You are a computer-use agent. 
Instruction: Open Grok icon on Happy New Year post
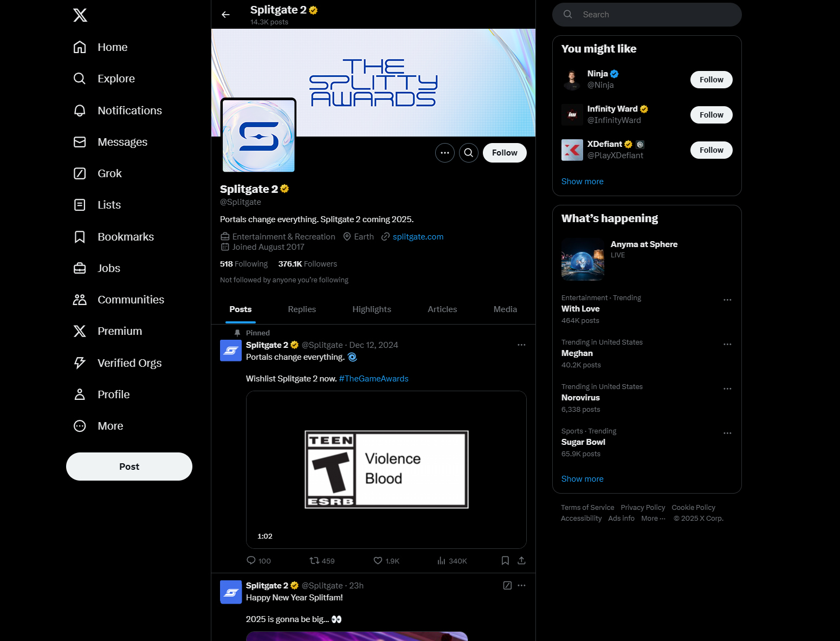tap(507, 586)
